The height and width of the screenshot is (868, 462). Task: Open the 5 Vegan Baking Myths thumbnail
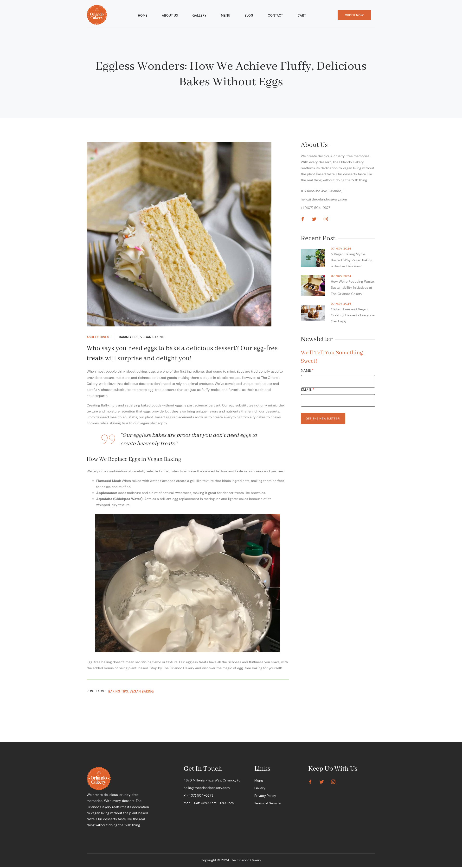pyautogui.click(x=313, y=258)
